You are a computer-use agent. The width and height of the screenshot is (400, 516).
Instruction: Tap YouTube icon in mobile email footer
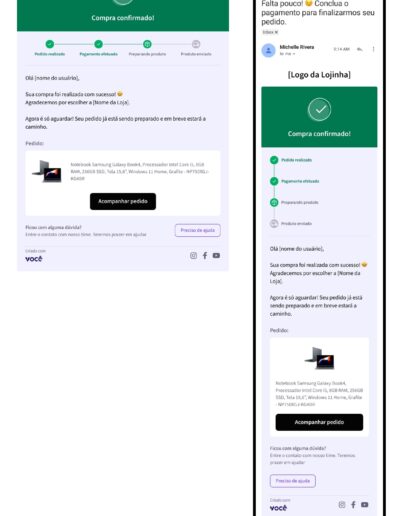pos(365,505)
